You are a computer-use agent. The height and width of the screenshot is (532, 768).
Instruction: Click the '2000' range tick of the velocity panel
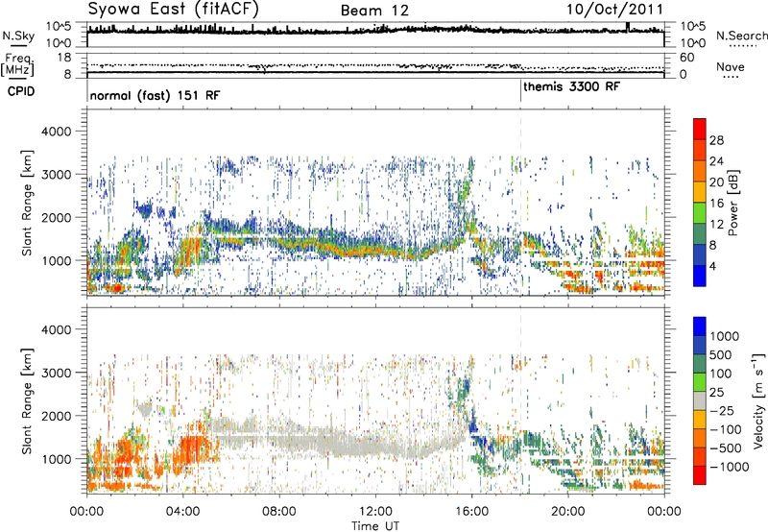[x=56, y=416]
